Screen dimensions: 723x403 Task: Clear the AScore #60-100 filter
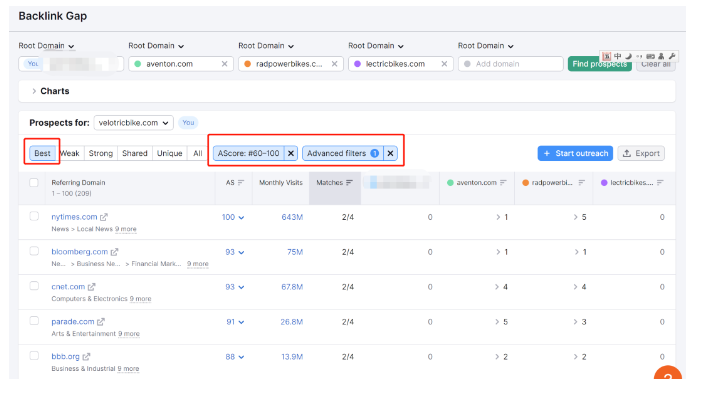291,153
